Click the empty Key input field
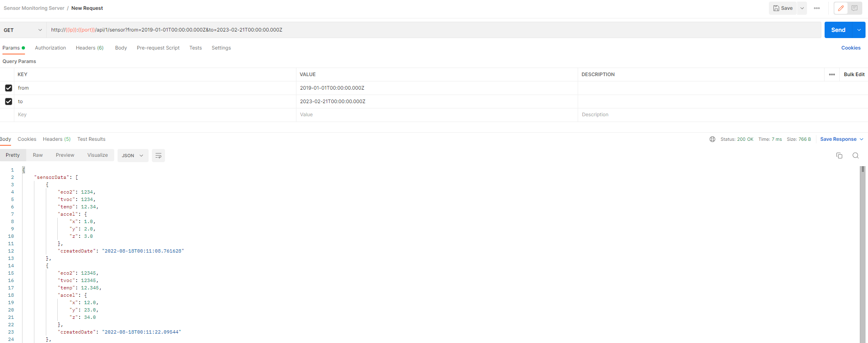The width and height of the screenshot is (868, 343). (x=155, y=115)
